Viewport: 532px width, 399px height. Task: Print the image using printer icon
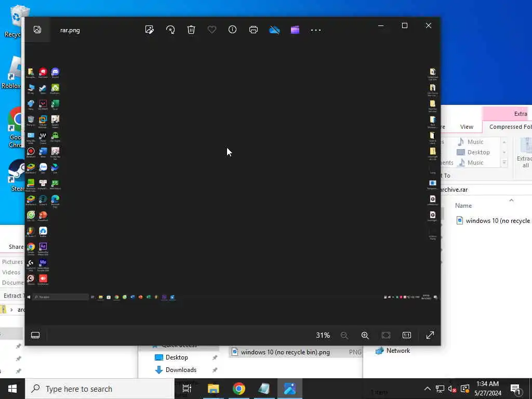(x=254, y=30)
